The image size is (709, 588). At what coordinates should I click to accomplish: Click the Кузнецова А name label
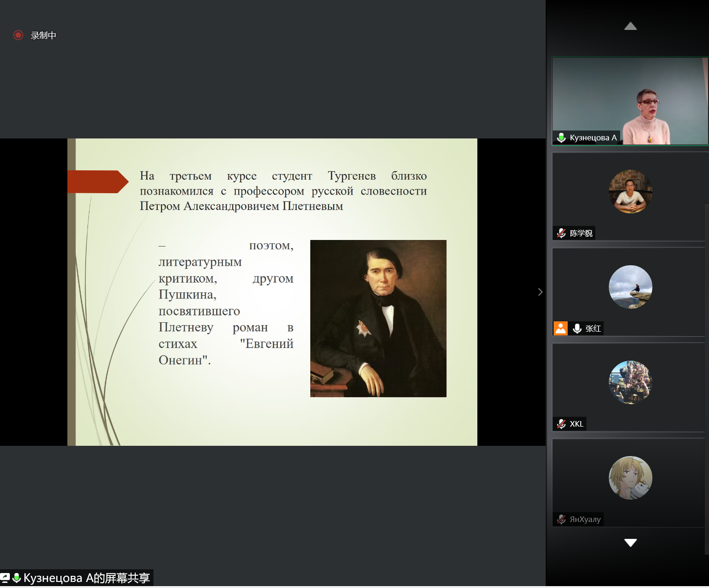point(593,138)
